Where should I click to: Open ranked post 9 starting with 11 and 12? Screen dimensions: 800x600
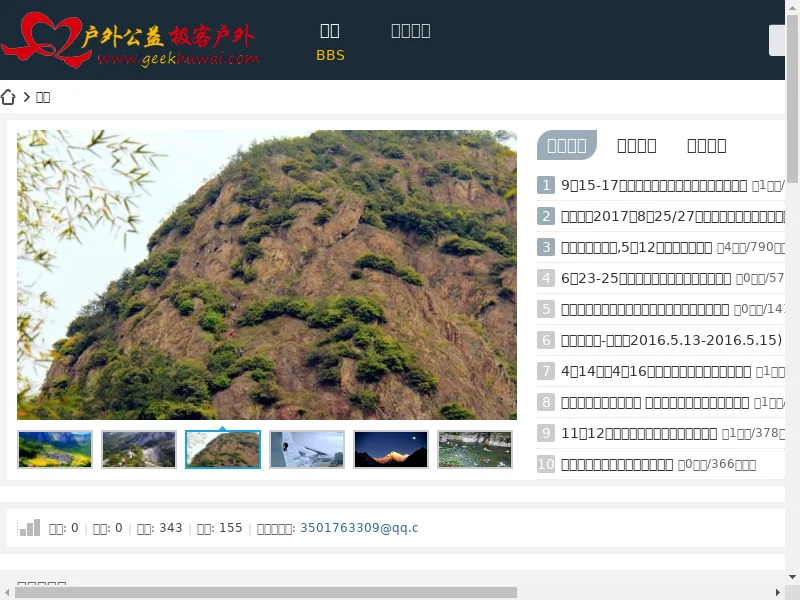[x=639, y=433]
